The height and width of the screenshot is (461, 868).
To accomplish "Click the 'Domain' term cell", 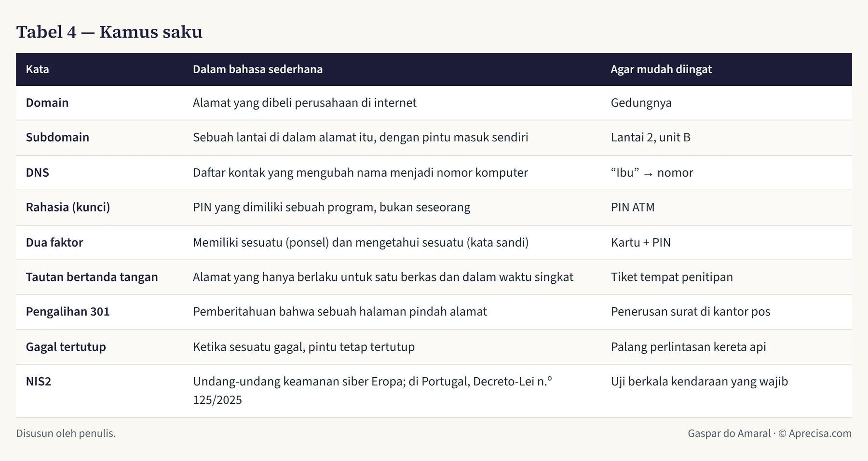I will click(x=47, y=103).
